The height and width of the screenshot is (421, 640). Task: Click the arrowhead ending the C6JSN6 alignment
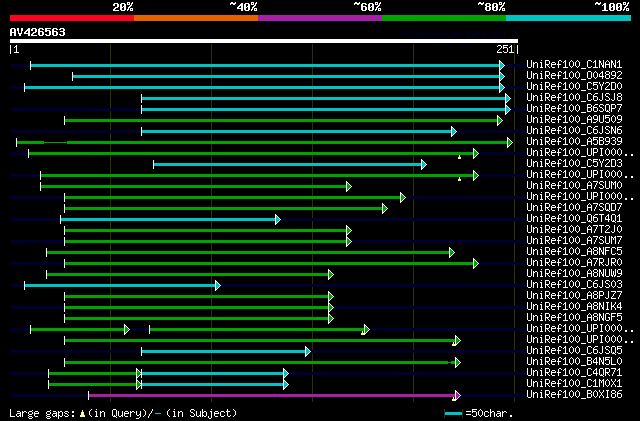point(454,131)
